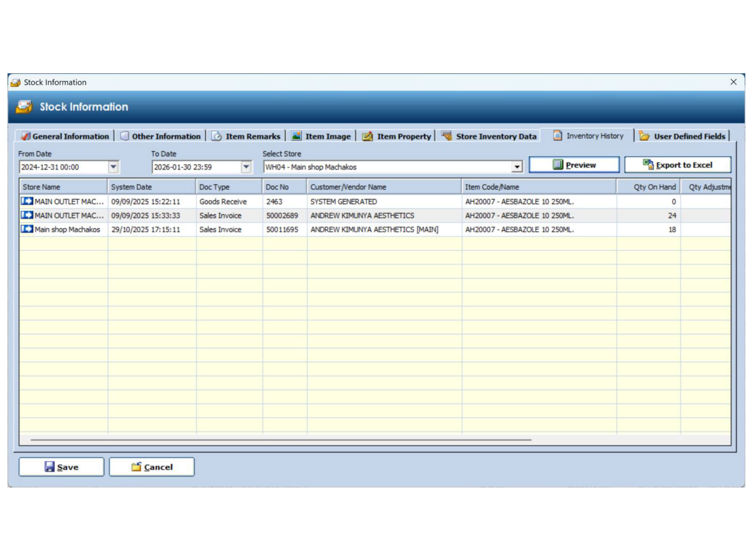The image size is (753, 560).
Task: Click the Item Image tab picture icon
Action: pyautogui.click(x=296, y=136)
